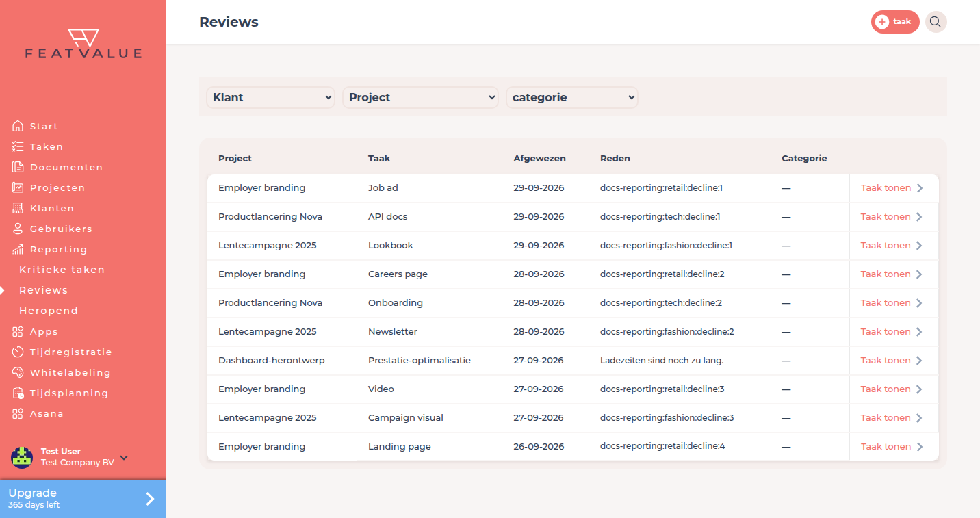Select the Tijdsplanning clipboard icon

[x=18, y=393]
